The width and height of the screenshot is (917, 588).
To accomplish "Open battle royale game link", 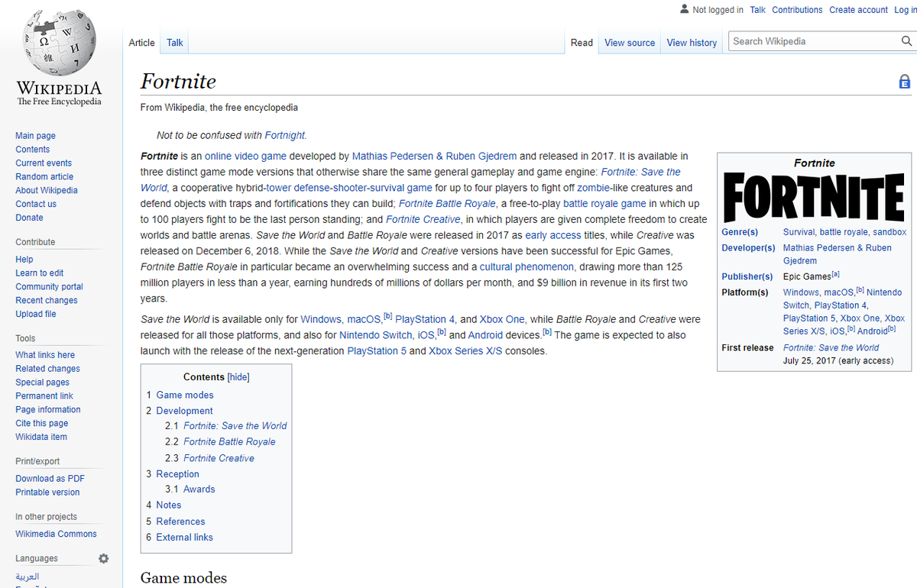I will point(604,204).
